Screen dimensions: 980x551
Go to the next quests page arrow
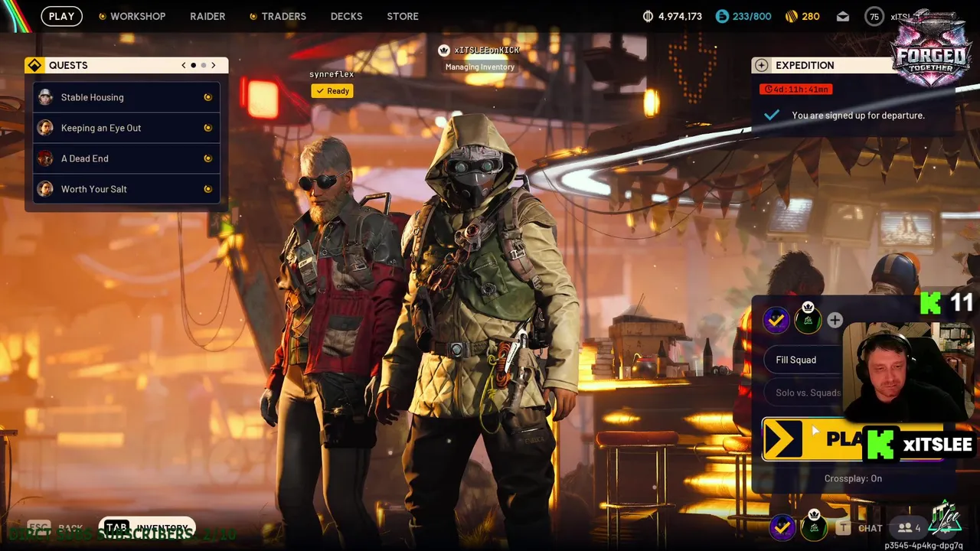pos(213,65)
